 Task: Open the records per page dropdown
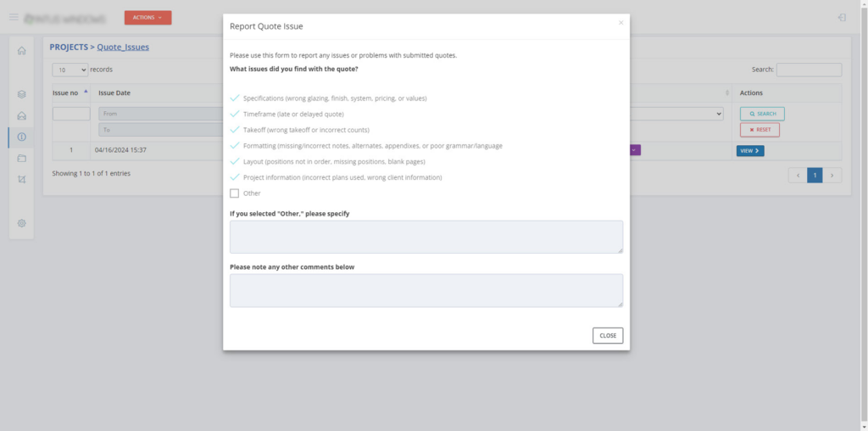tap(70, 70)
